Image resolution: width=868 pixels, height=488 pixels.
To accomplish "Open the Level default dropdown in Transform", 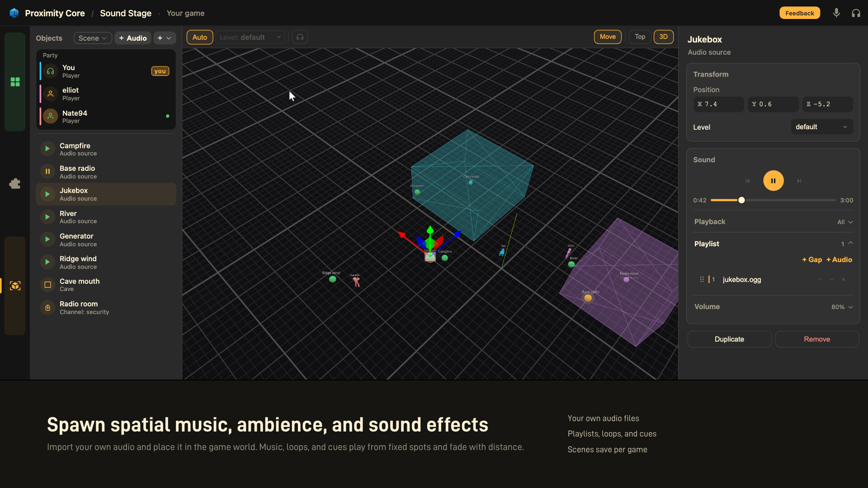I will tap(821, 127).
